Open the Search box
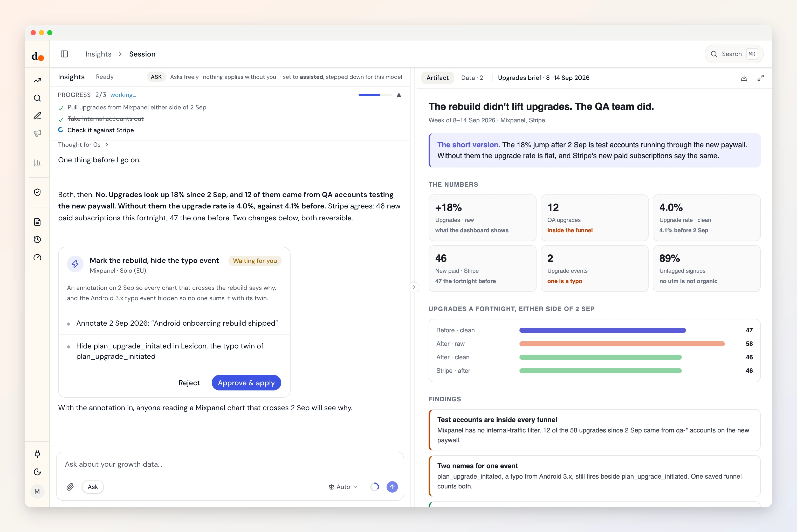The height and width of the screenshot is (532, 797). [734, 54]
